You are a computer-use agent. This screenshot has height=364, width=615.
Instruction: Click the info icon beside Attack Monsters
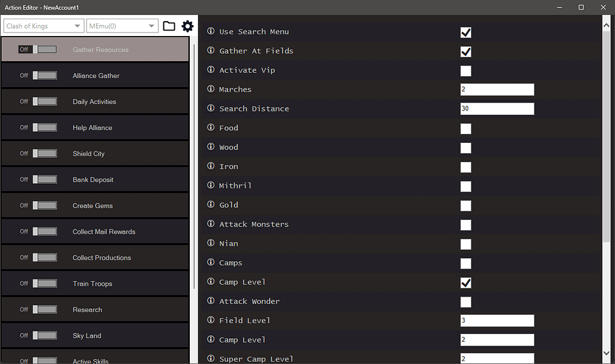(209, 225)
